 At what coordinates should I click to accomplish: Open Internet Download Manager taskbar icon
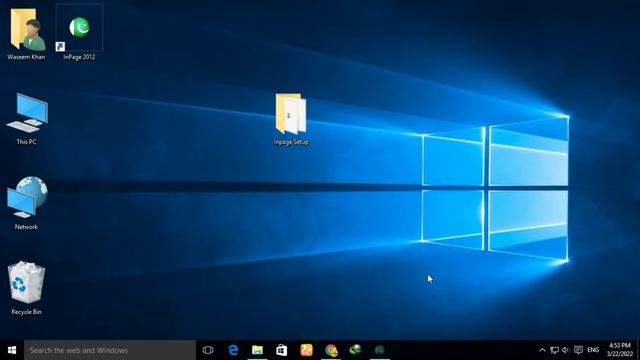click(x=355, y=350)
